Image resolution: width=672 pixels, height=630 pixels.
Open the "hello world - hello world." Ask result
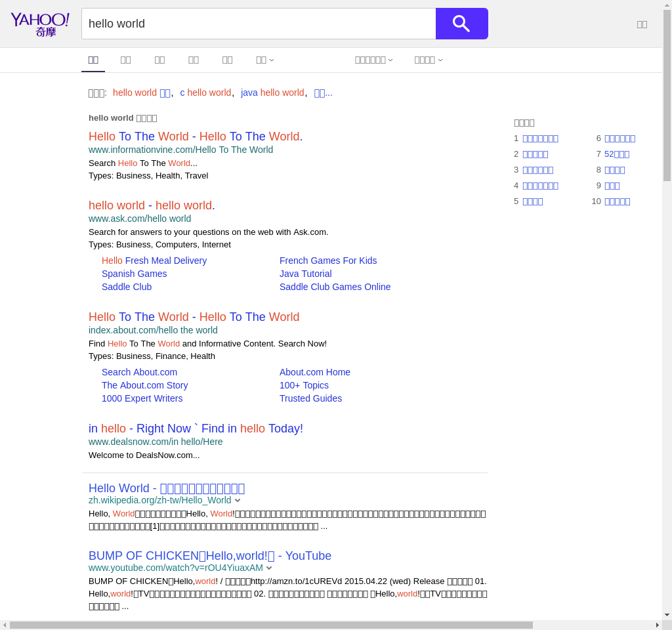click(x=152, y=205)
